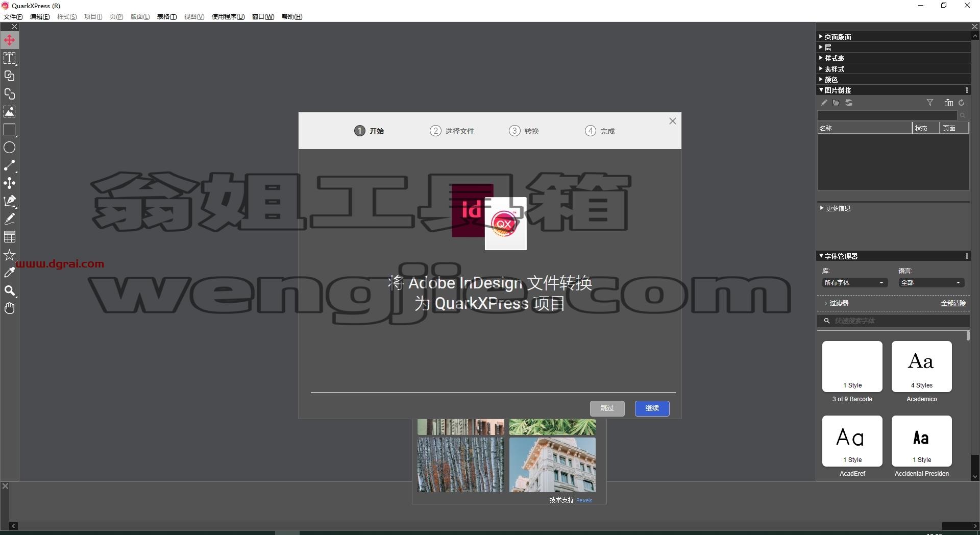Select the Text Unlinking tool
Viewport: 980px width, 535px height.
[10, 94]
